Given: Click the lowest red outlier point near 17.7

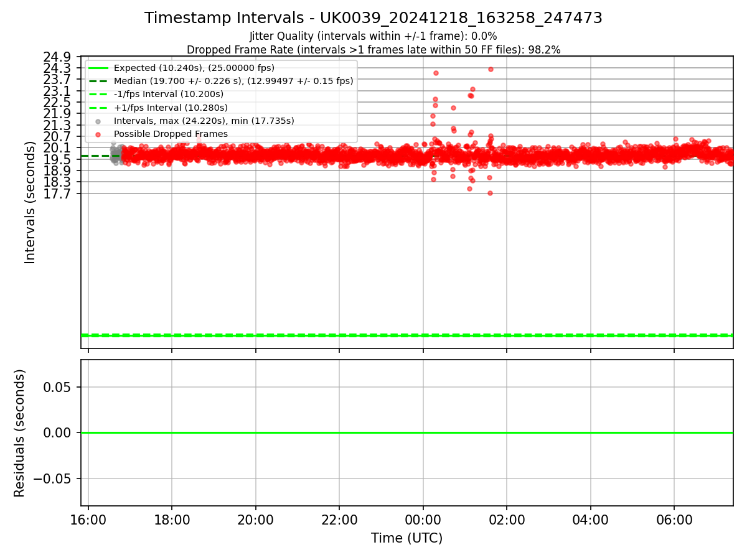Looking at the screenshot, I should click(x=490, y=193).
